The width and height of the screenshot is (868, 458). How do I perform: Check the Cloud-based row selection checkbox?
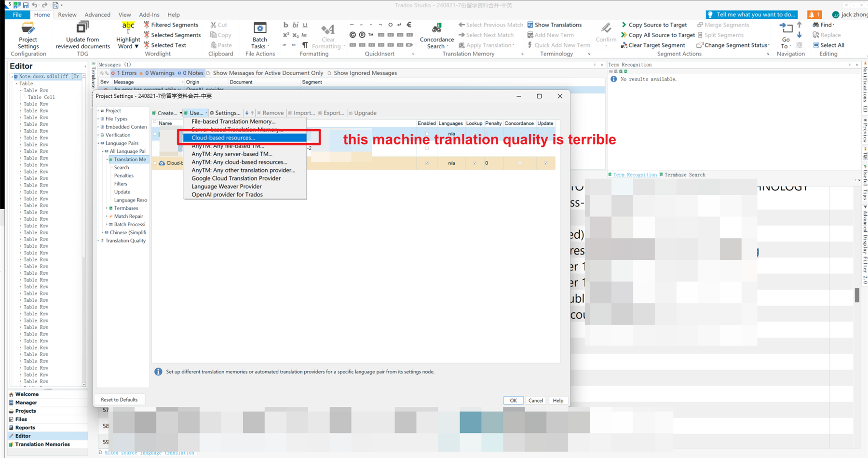[155, 163]
